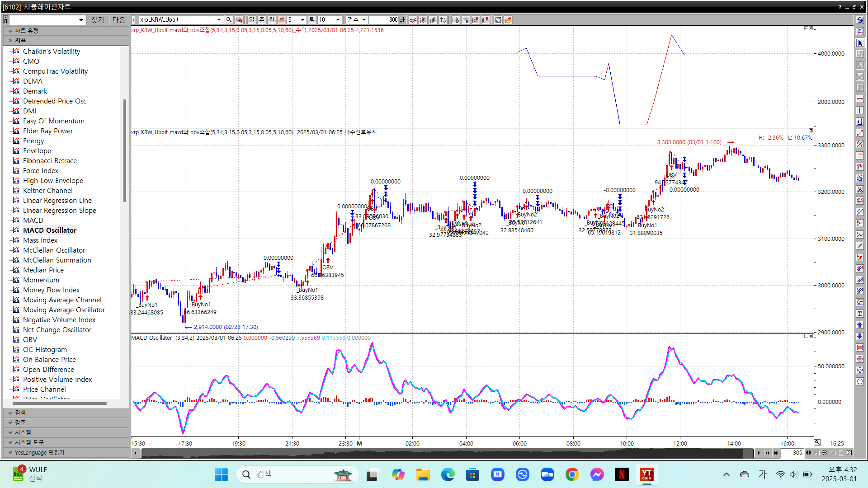Screen dimensions: 868x488
Task: Click the magnifier icon on time axis
Action: pyautogui.click(x=817, y=443)
